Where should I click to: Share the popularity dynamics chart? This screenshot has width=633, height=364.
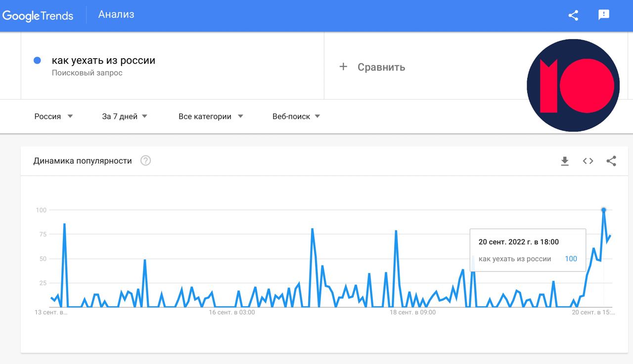[611, 161]
